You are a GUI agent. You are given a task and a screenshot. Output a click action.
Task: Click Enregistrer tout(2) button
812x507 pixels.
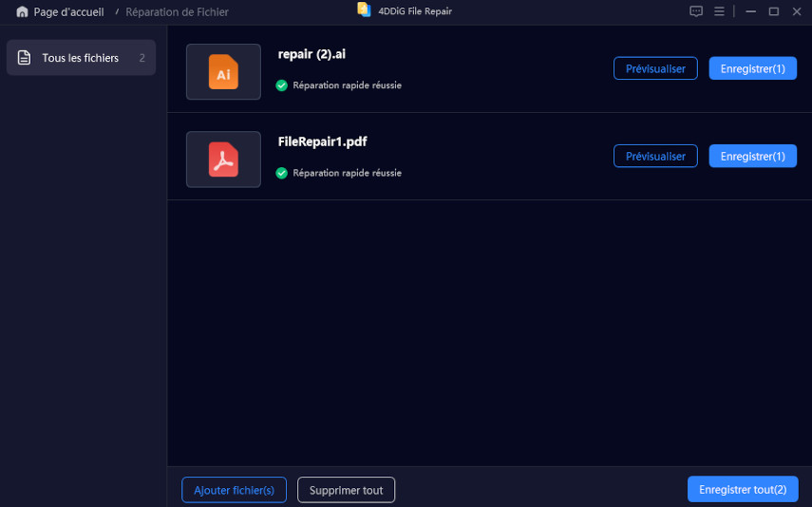[x=743, y=489]
